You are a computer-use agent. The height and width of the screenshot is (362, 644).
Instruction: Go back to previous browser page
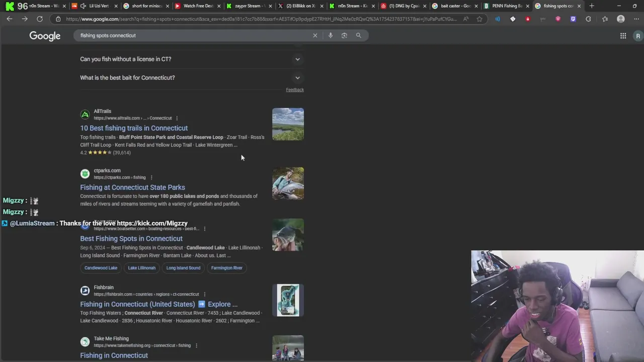(x=10, y=19)
